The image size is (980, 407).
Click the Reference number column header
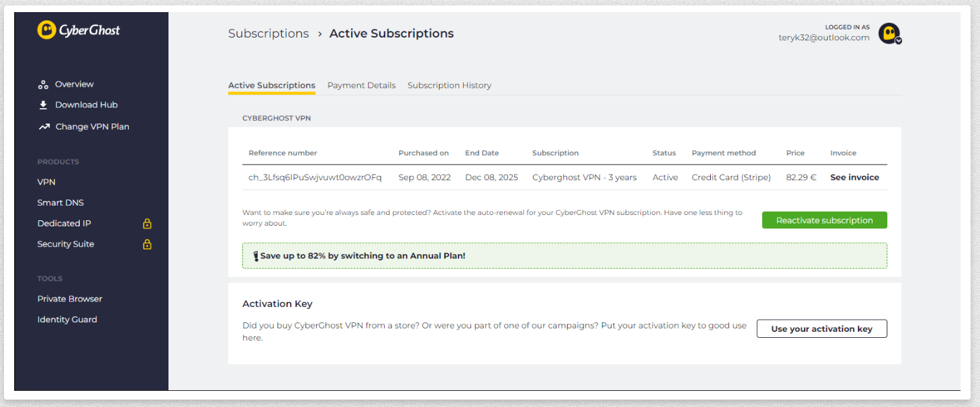point(283,153)
